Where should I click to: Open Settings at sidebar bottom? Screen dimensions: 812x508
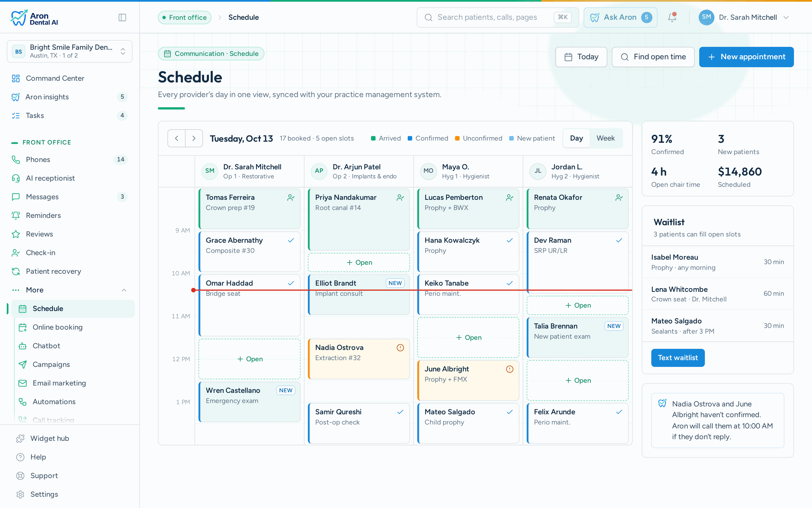pyautogui.click(x=70, y=494)
